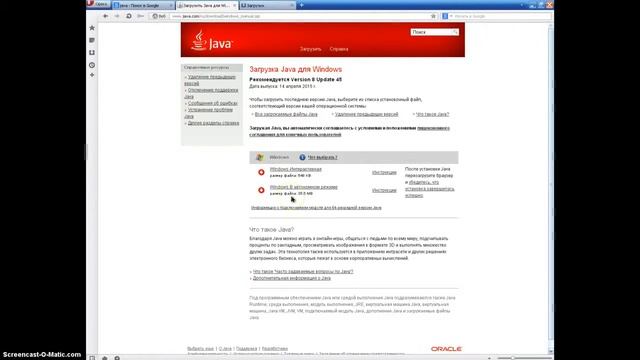The height and width of the screenshot is (360, 640).
Task: Open Инструкции for Windows offline installer
Action: point(384,190)
